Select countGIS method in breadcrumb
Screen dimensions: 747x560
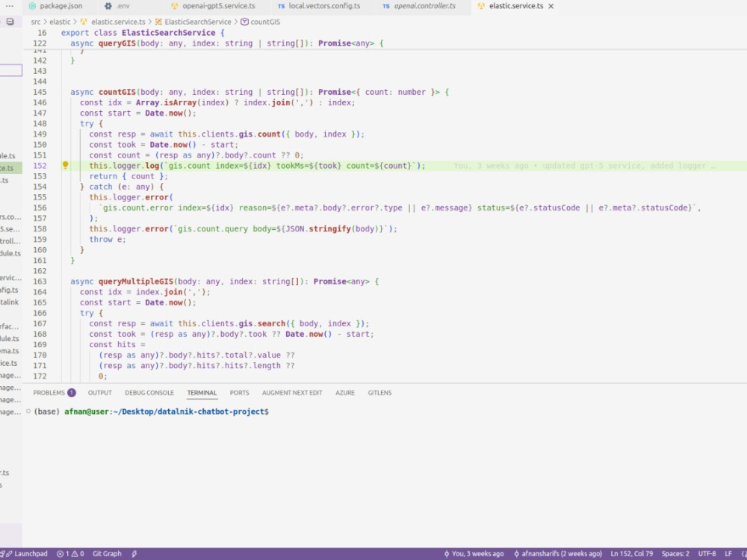[x=265, y=22]
